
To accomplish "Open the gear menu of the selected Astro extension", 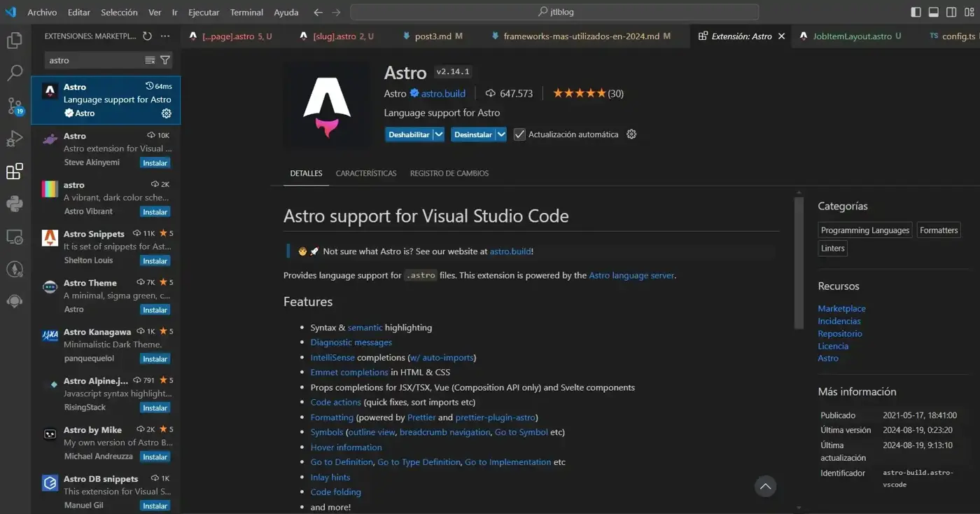I will tap(167, 113).
